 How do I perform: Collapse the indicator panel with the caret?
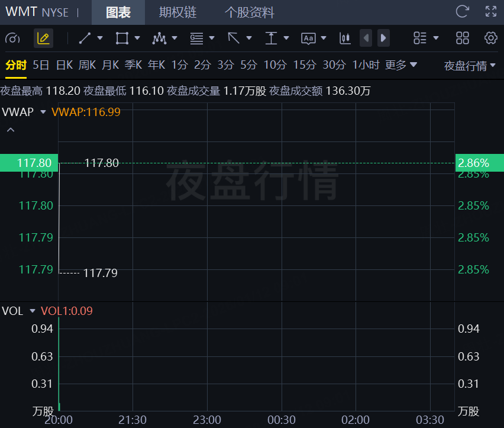pyautogui.click(x=11, y=130)
